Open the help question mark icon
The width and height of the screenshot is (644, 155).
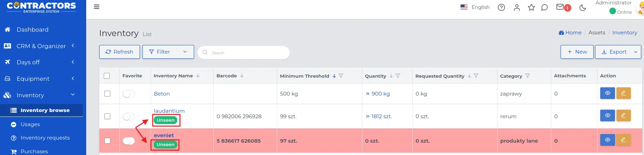[501, 7]
